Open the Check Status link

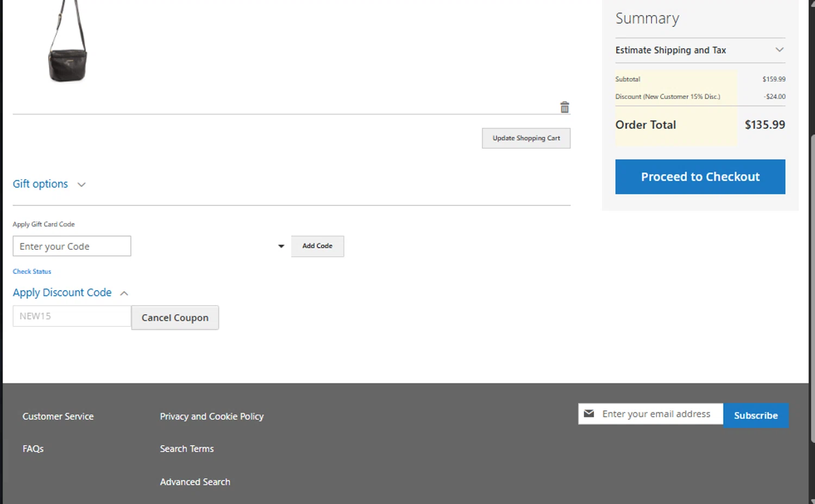(32, 272)
